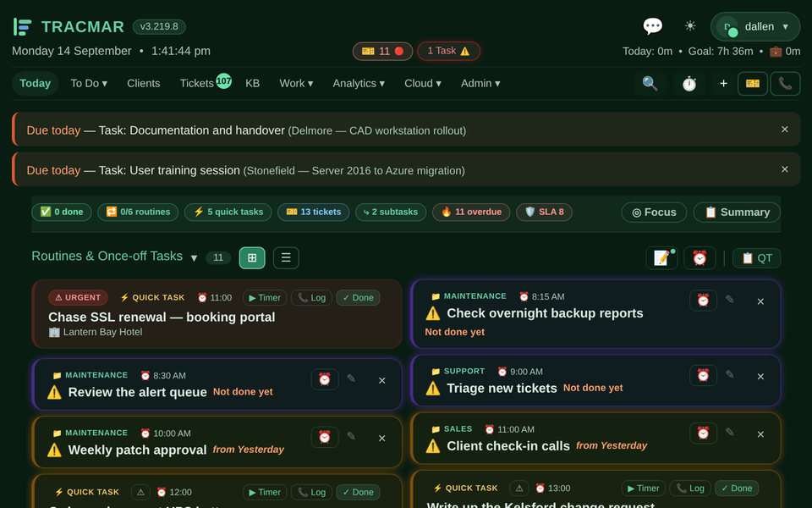Select the 11 overdue filter chip
This screenshot has height=508, width=812.
[471, 212]
